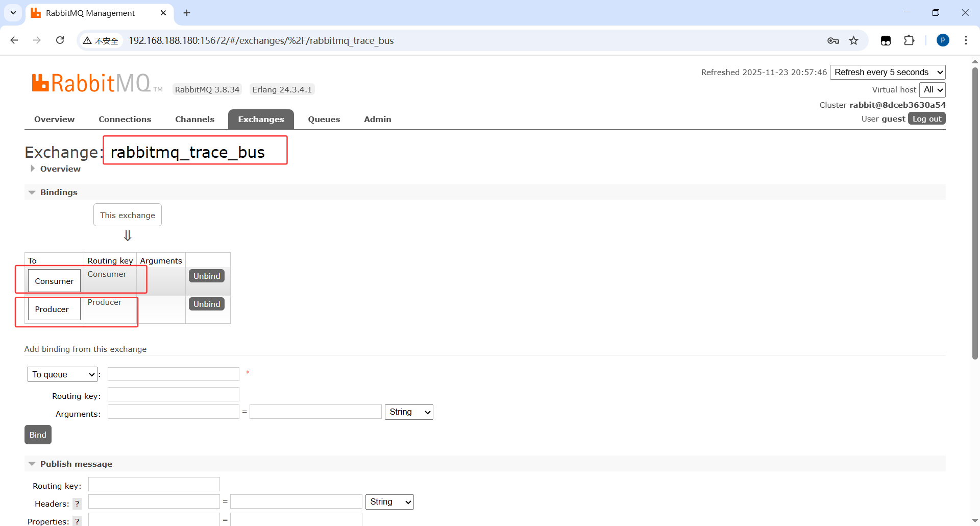Switch to the Channels tab
Screen dimensions: 980x526
point(194,119)
